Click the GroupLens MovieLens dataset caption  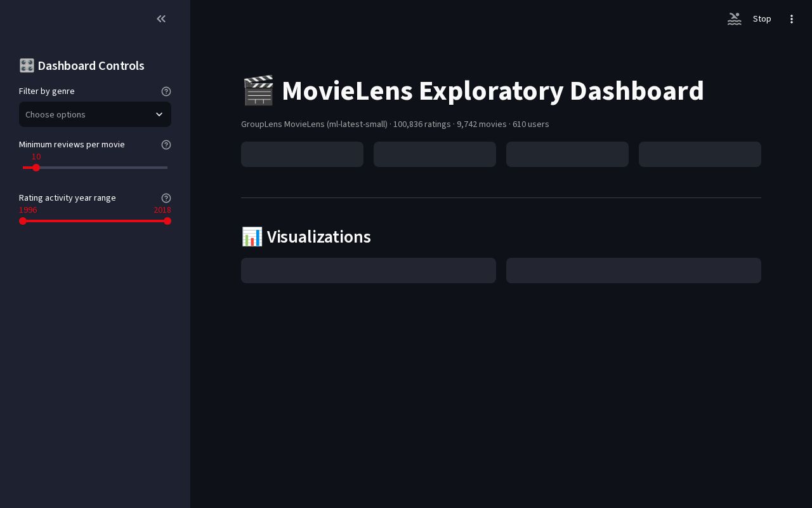pos(395,124)
